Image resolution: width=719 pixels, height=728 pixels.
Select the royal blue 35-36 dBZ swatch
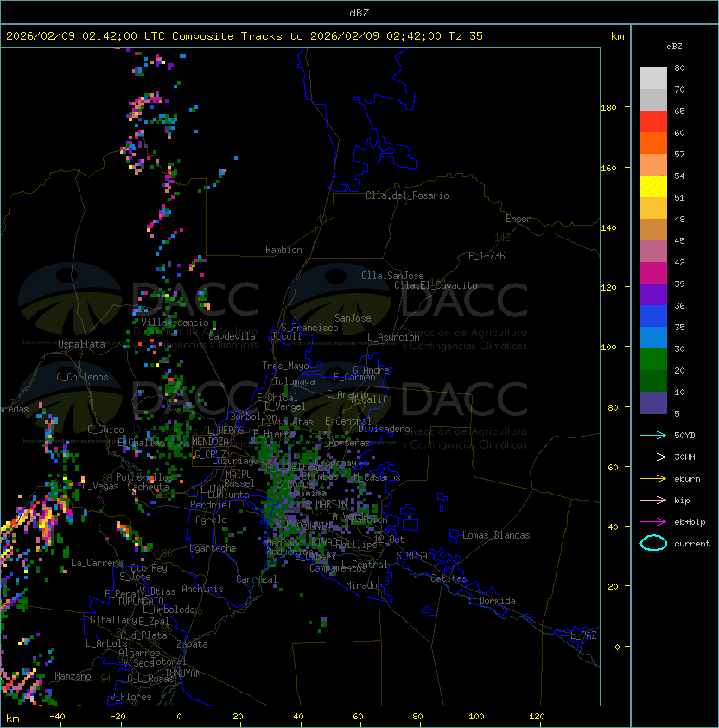click(653, 316)
